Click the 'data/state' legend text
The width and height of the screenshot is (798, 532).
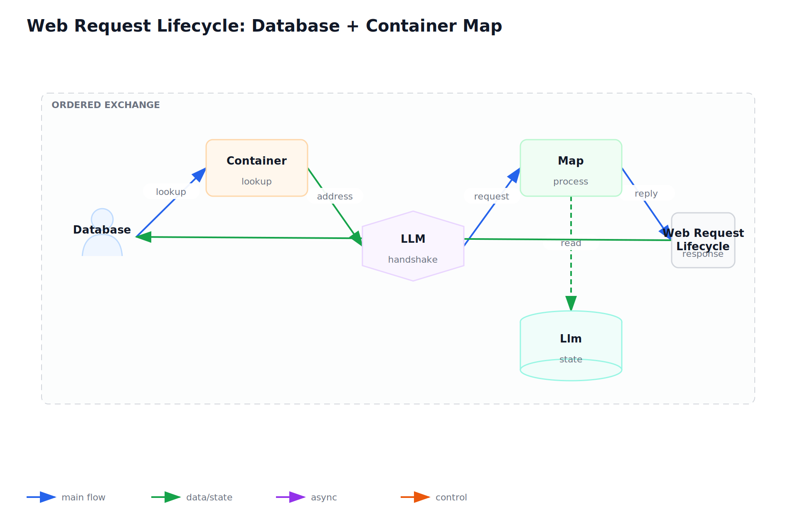tap(209, 497)
